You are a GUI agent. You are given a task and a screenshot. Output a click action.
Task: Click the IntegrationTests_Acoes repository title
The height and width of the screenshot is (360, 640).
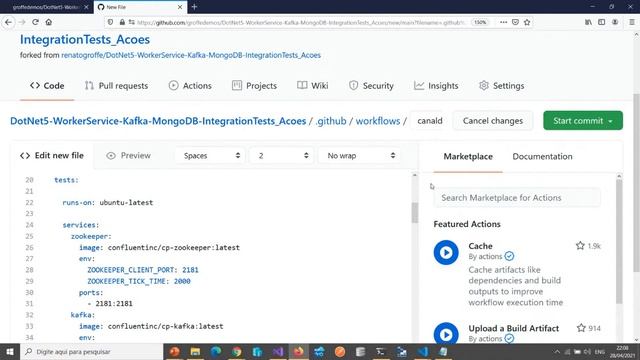[x=85, y=40]
